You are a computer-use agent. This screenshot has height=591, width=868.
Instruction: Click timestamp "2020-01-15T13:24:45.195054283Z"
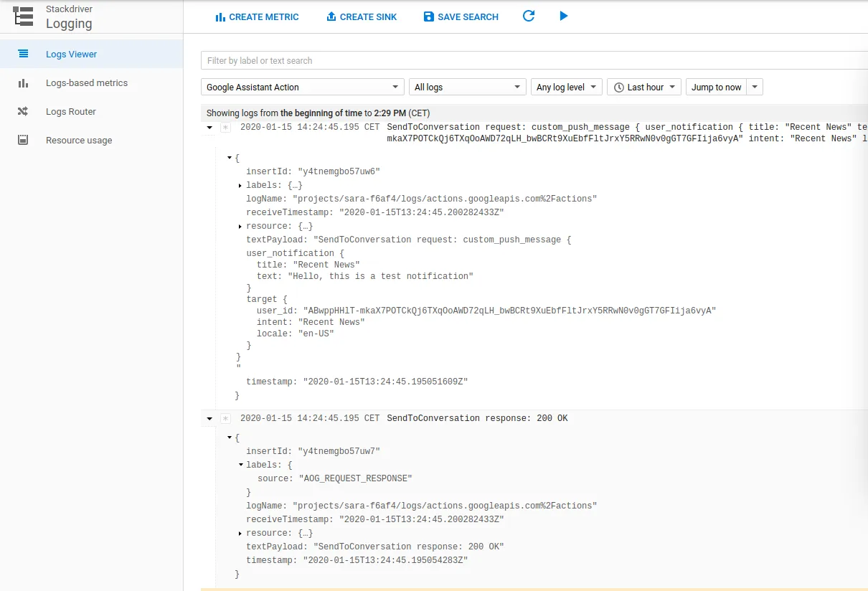(x=385, y=560)
